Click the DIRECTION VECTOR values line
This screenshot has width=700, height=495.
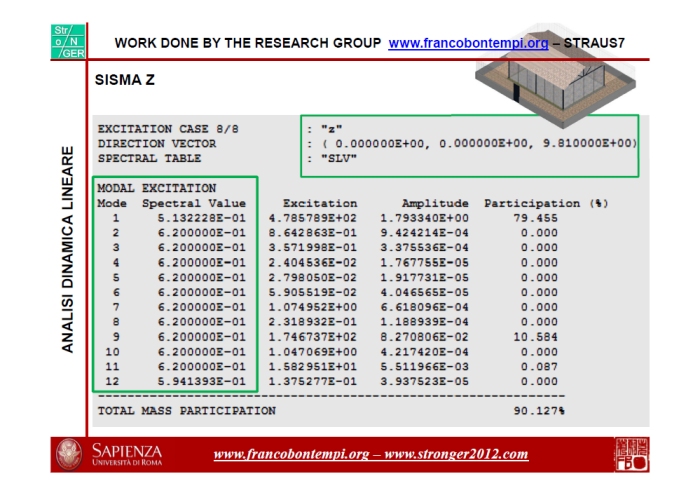coord(476,143)
